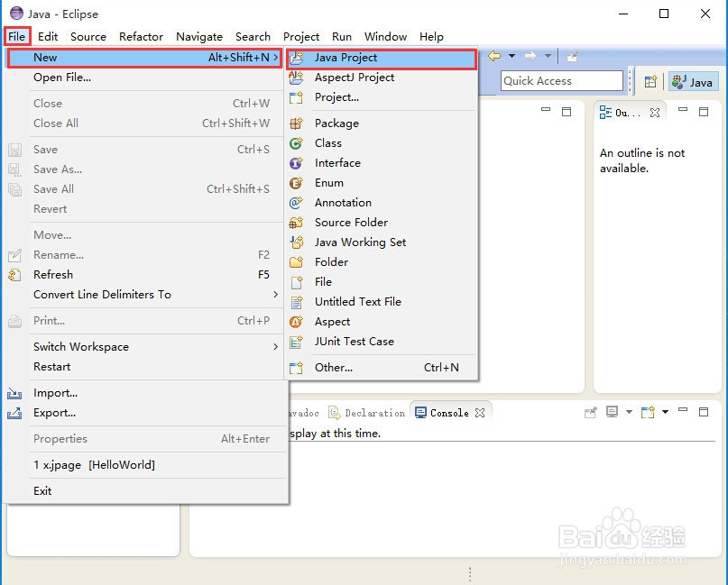Choose Java Project from New submenu
Viewport: 728px width, 585px height.
382,58
